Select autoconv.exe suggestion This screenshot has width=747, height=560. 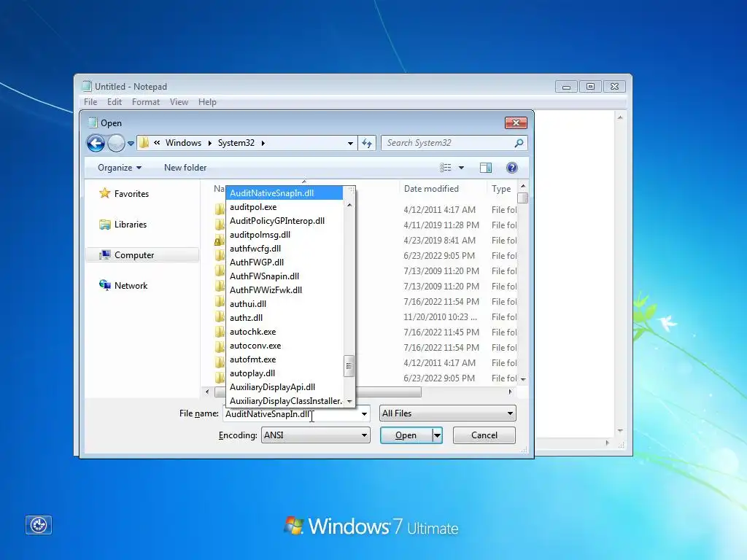pyautogui.click(x=285, y=345)
